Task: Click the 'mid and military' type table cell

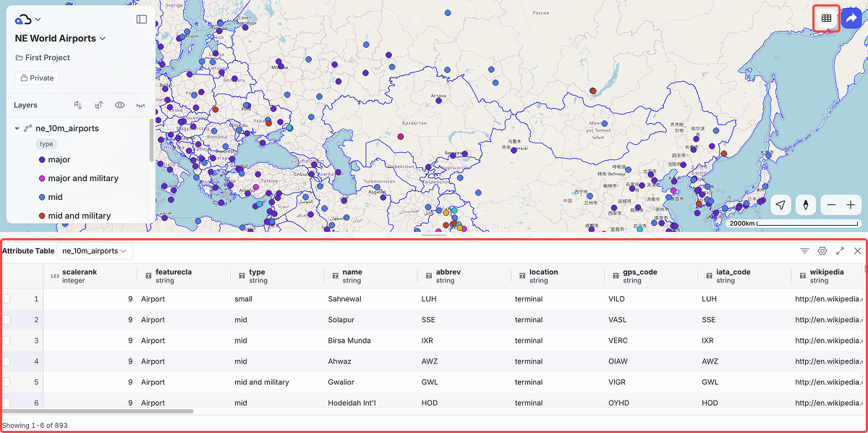Action: (277, 382)
